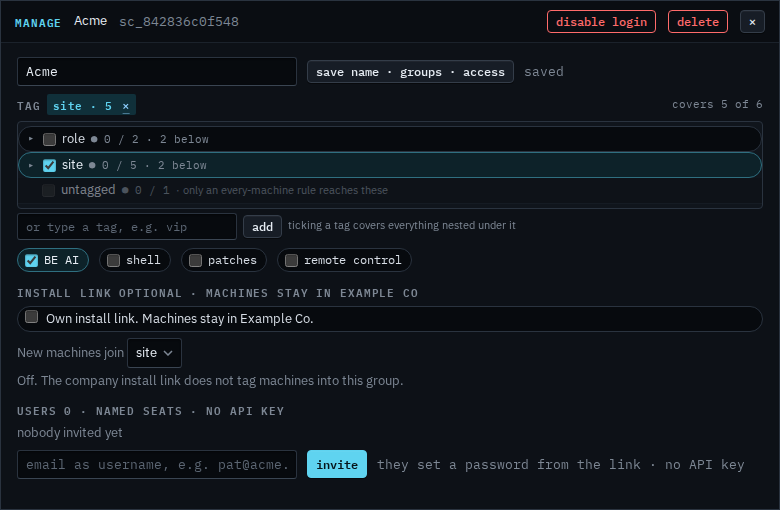Click the 'nobody invited yet' text
The width and height of the screenshot is (780, 510).
point(70,432)
